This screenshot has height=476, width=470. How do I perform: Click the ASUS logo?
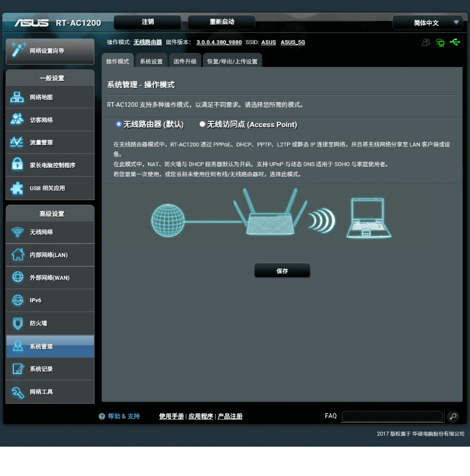point(32,23)
